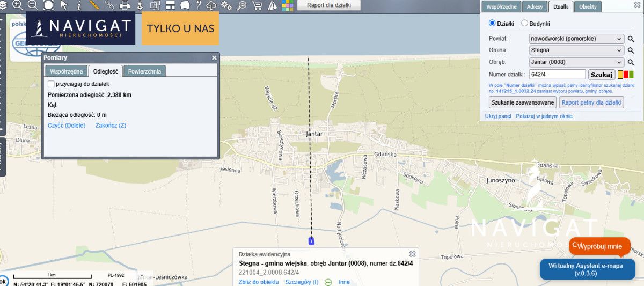Click the zoom out magnifier tool
This screenshot has height=286, width=644.
tap(33, 5)
